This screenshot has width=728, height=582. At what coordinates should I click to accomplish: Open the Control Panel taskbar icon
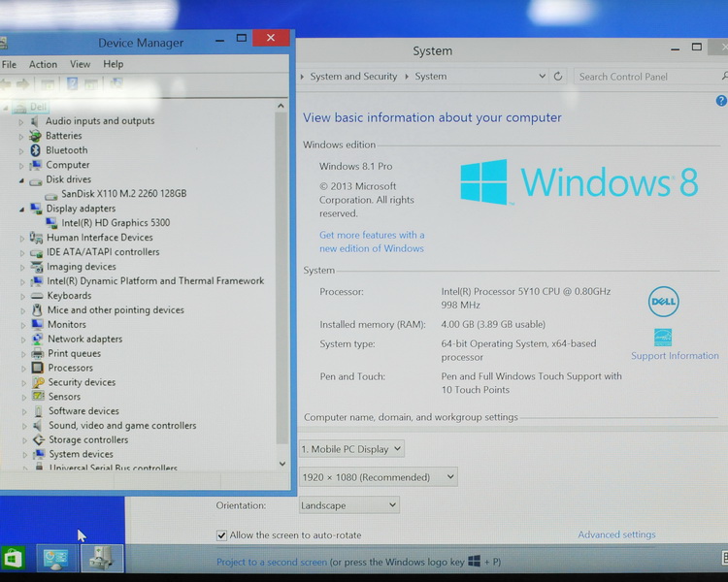coord(55,559)
